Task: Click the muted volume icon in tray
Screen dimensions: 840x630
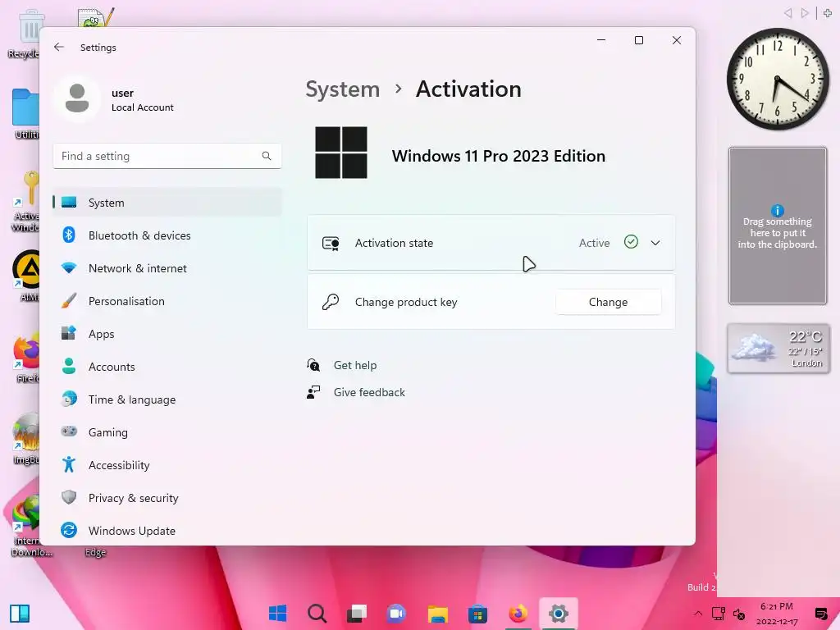Action: pyautogui.click(x=739, y=614)
